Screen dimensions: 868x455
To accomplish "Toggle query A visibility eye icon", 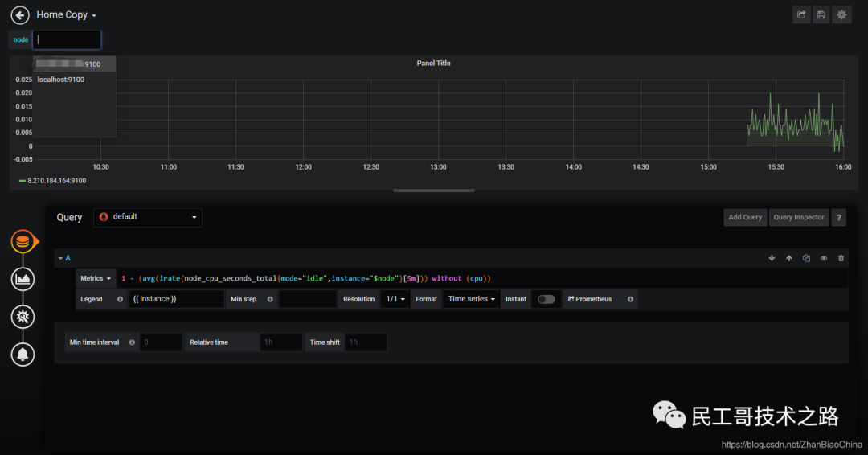I will click(824, 258).
